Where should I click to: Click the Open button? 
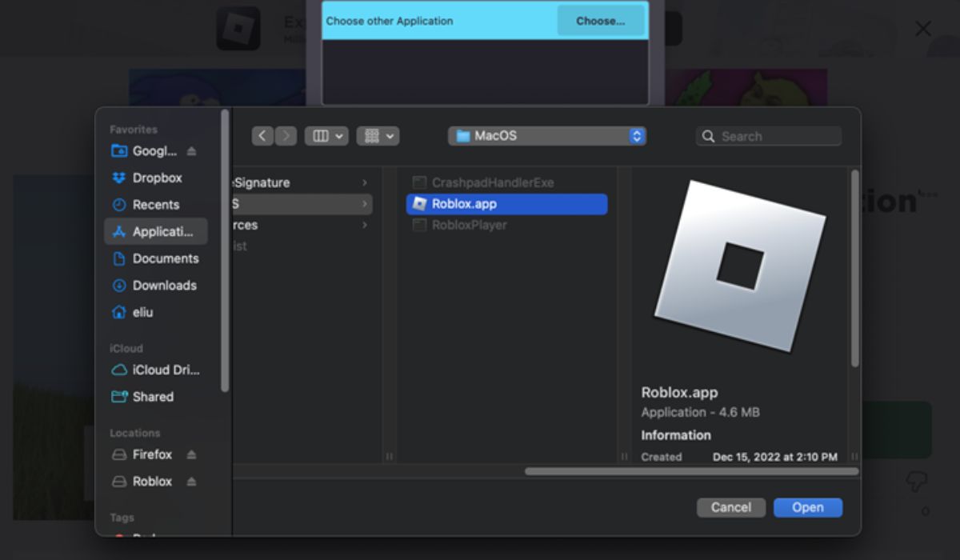coord(808,507)
